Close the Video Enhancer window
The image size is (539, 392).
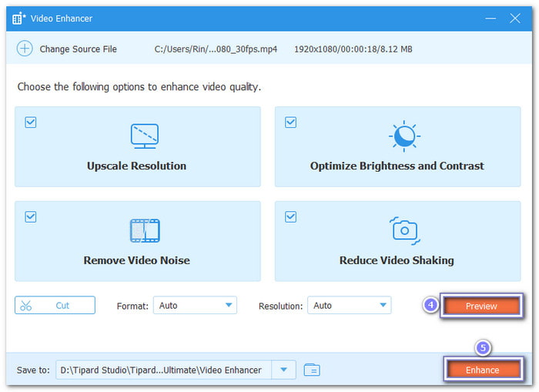tap(515, 18)
